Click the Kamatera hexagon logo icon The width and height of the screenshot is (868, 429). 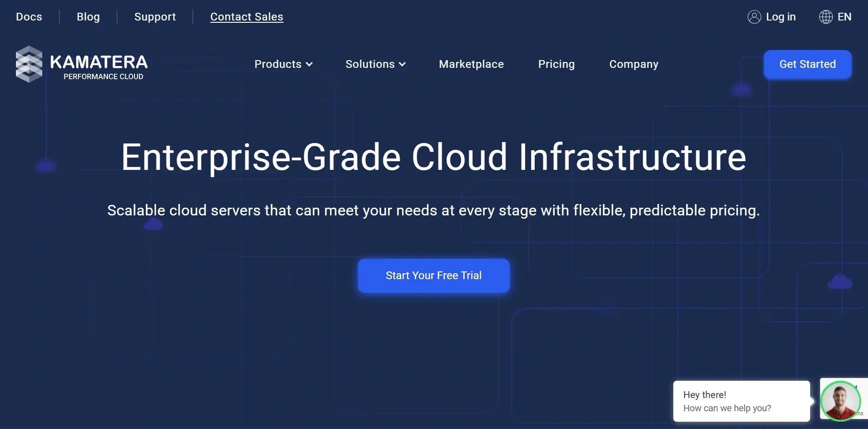point(29,64)
